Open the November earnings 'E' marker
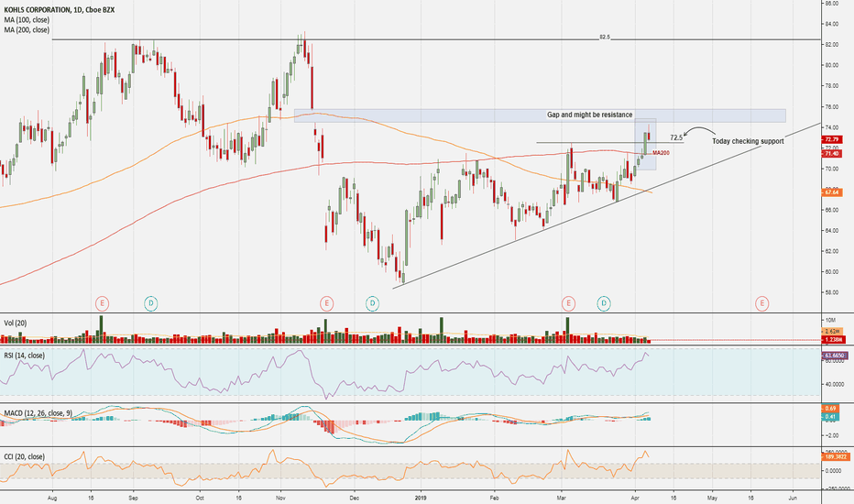Viewport: 854px width, 504px height. [326, 303]
